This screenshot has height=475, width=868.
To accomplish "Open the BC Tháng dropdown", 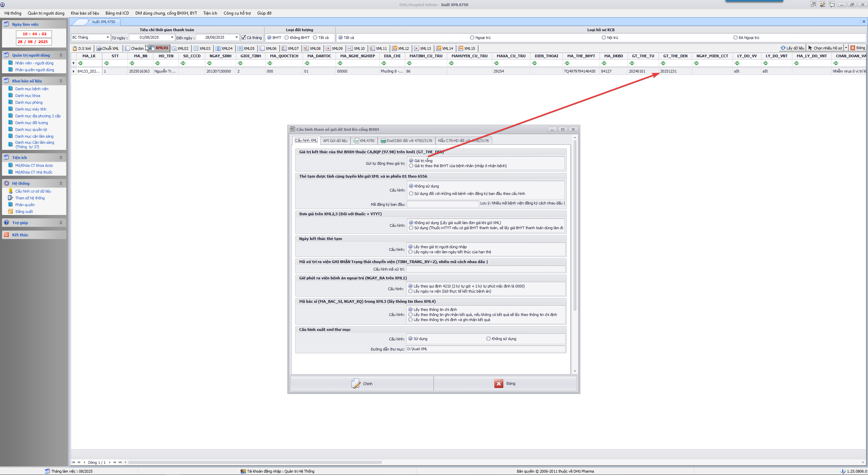I will coord(108,37).
